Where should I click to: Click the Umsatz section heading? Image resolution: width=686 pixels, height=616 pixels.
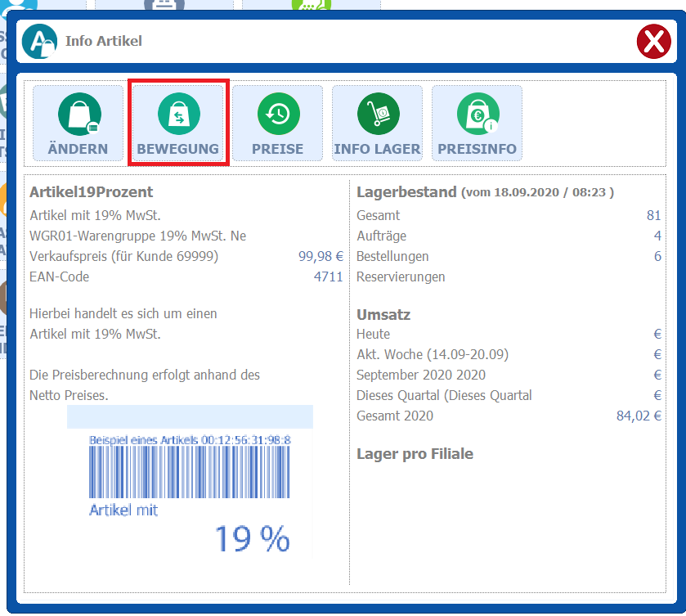click(383, 314)
